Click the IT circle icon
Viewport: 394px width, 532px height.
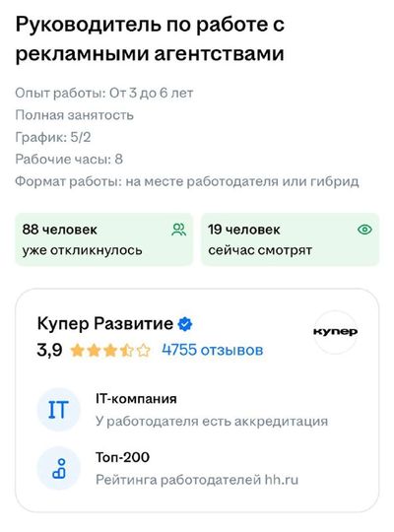pos(58,410)
